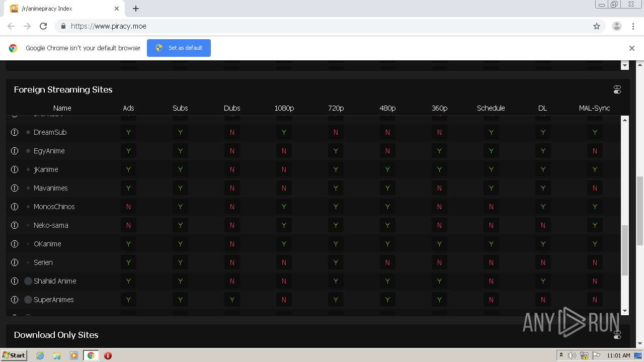Open info icon for MonosChinos row

coord(15,207)
